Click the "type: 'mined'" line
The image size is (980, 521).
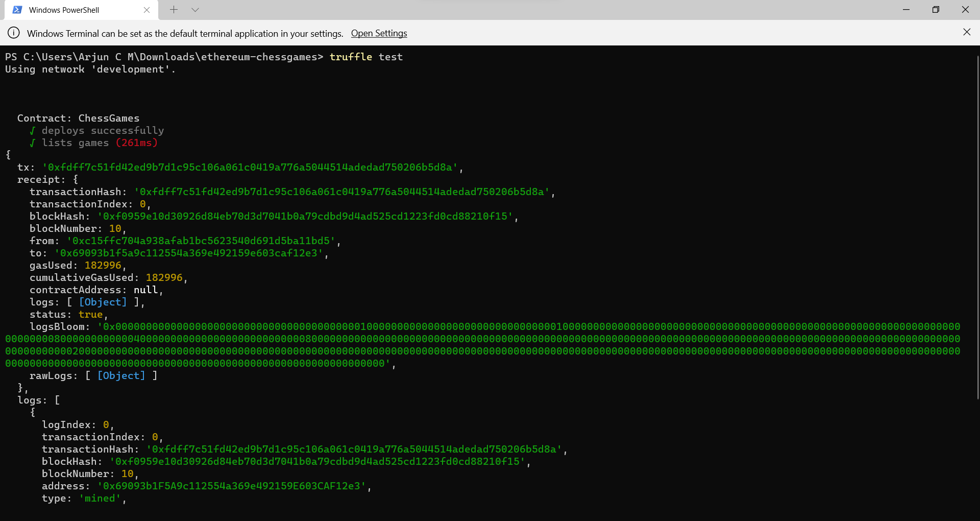click(84, 498)
